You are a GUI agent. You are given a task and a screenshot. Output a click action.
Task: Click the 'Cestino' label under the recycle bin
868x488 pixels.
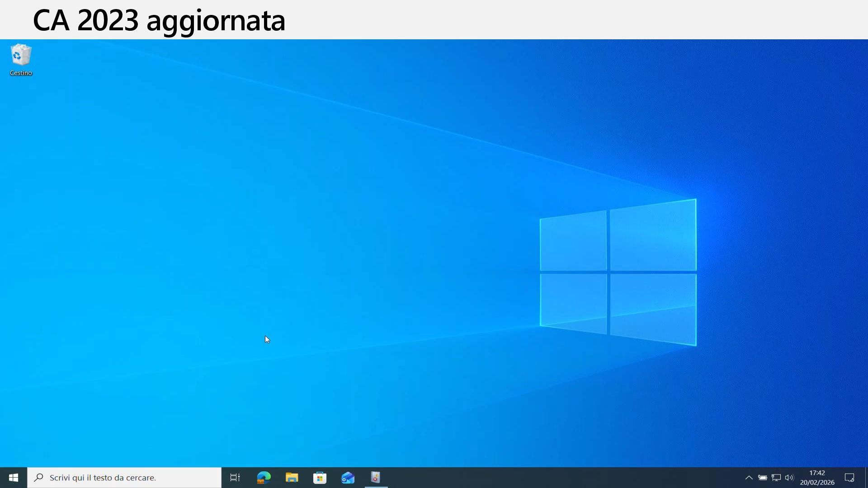pos(21,73)
